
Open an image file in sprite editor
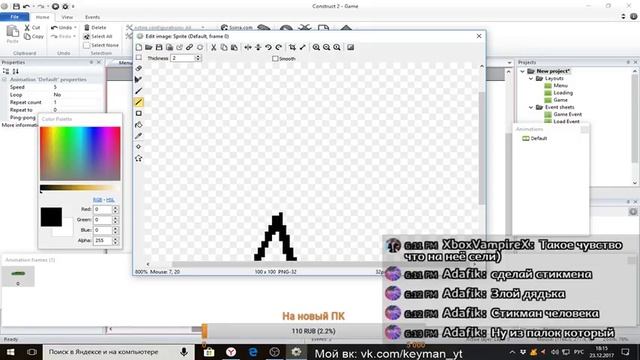(149, 47)
